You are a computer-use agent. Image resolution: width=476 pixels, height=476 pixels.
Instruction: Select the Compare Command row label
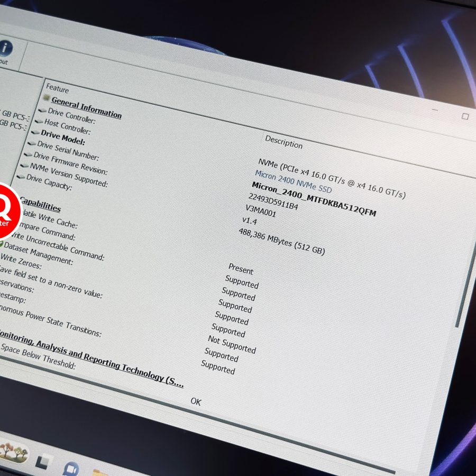pyautogui.click(x=47, y=231)
